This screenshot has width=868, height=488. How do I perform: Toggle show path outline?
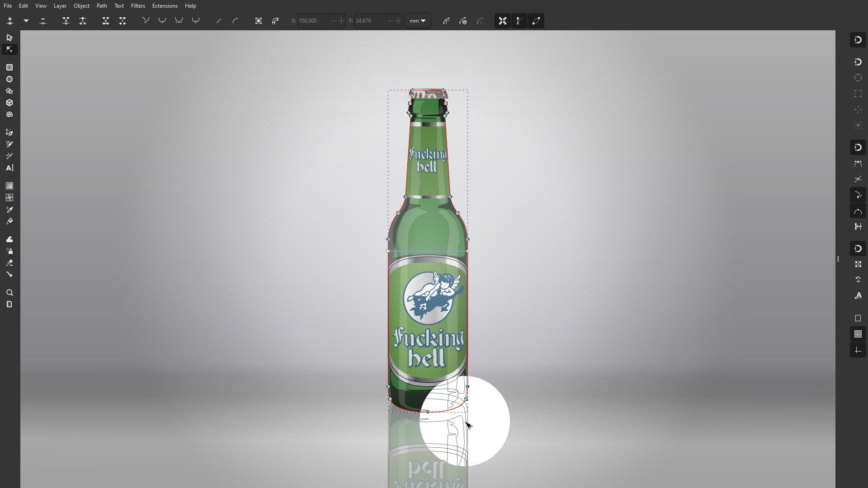536,21
